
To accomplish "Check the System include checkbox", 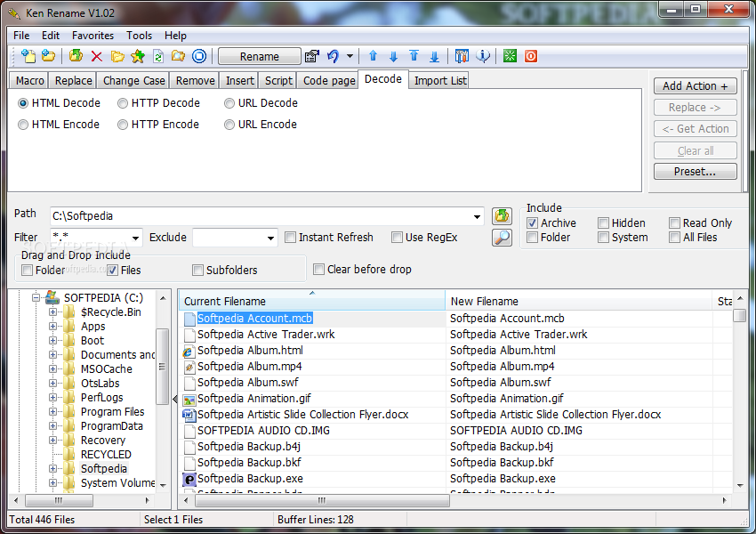I will 603,238.
